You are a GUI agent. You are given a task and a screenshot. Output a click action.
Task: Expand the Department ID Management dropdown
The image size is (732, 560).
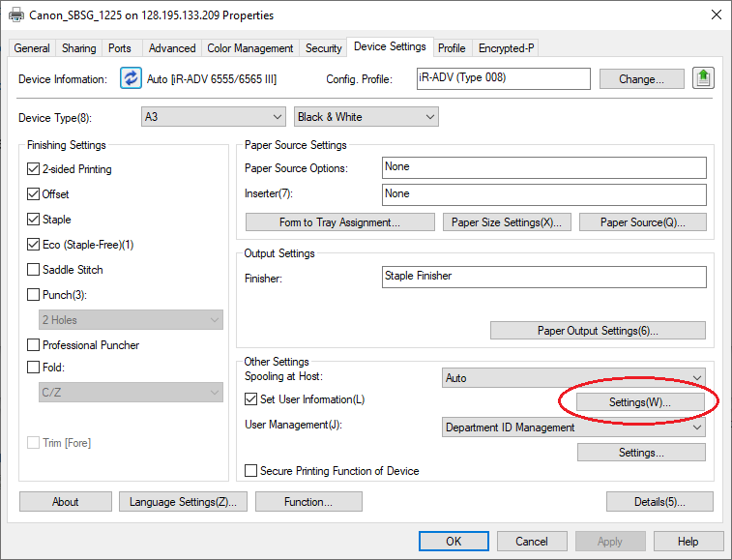573,427
